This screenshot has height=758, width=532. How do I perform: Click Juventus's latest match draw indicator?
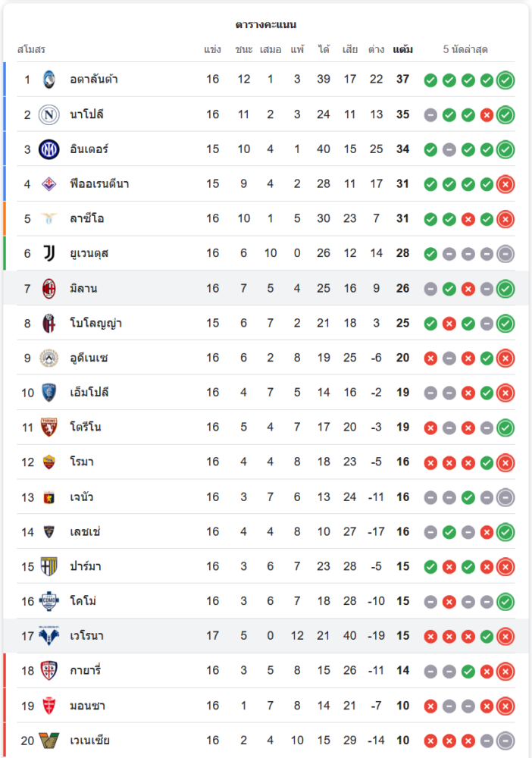click(505, 253)
